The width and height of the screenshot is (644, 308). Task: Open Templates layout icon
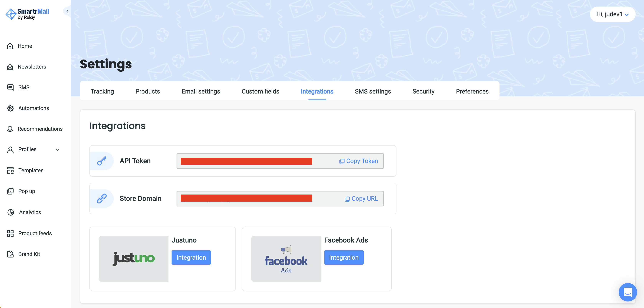(10, 170)
